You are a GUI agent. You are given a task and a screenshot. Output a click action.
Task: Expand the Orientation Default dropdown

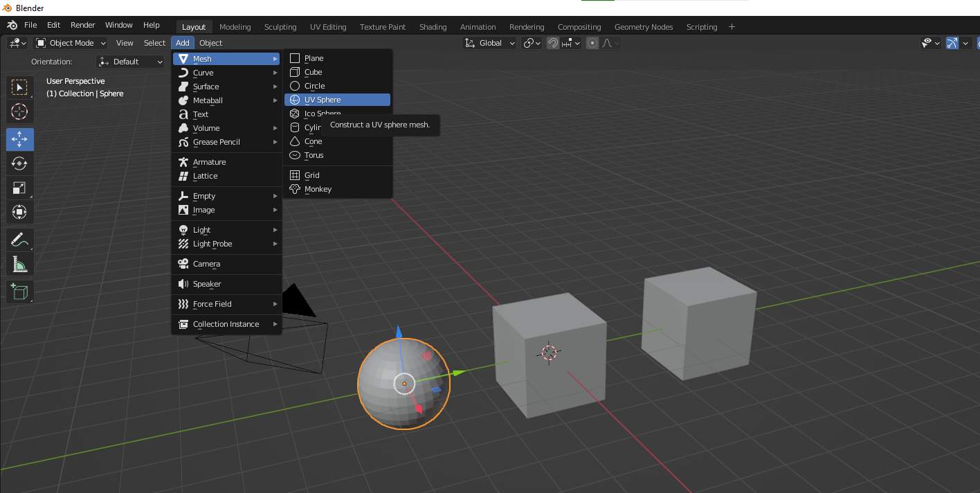point(131,62)
